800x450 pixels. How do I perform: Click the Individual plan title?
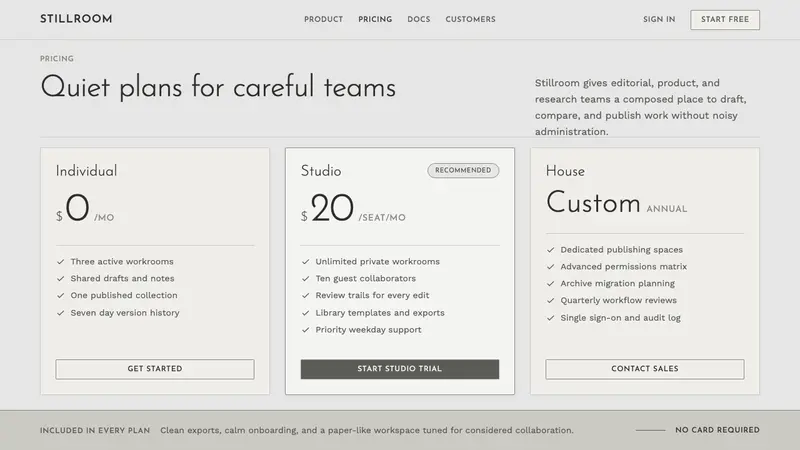click(x=86, y=171)
